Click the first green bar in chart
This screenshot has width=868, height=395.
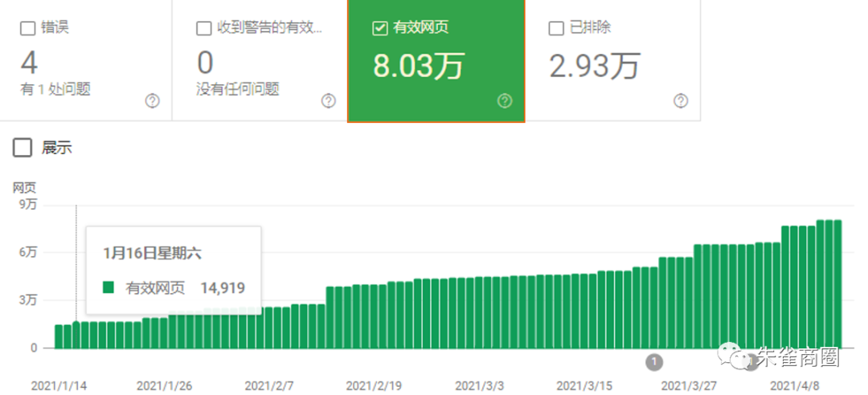(59, 337)
